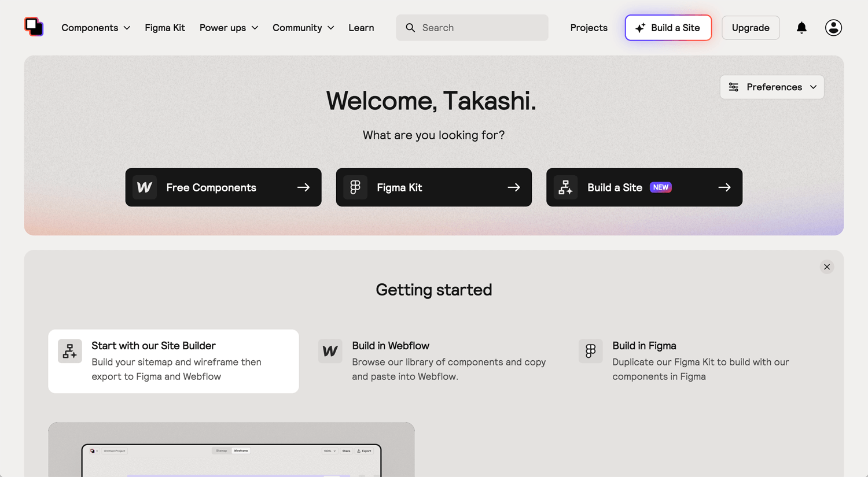
Task: Select the Build in Figma option
Action: pyautogui.click(x=694, y=361)
